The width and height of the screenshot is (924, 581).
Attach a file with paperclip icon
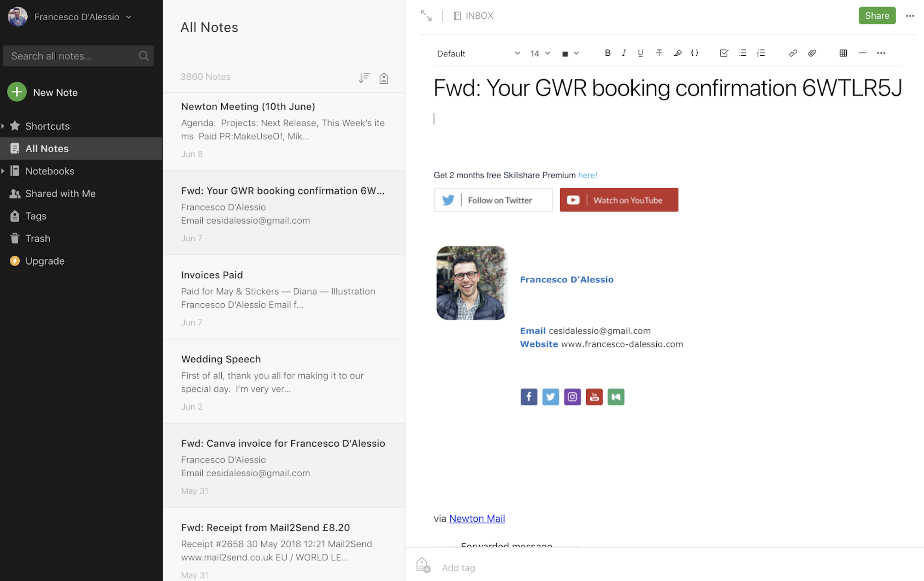pyautogui.click(x=812, y=53)
